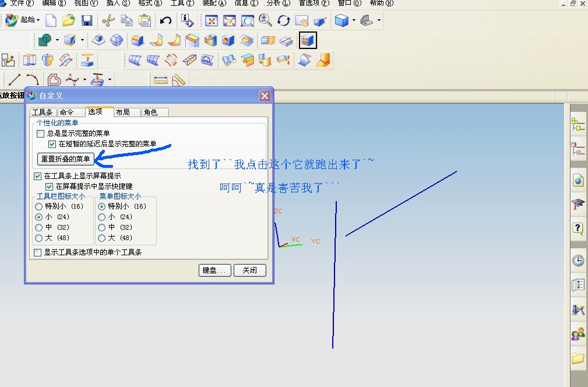Viewport: 588px width, 387px height.
Task: Click the Zoom in/out magnifier icon
Action: coord(265,20)
